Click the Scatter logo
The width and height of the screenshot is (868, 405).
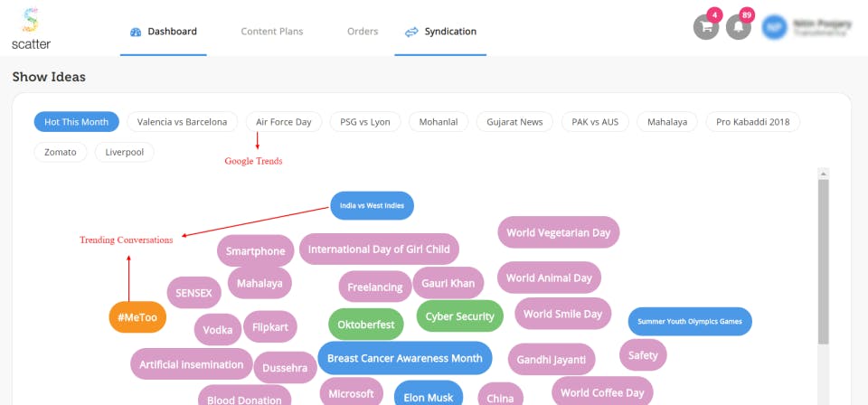coord(32,28)
